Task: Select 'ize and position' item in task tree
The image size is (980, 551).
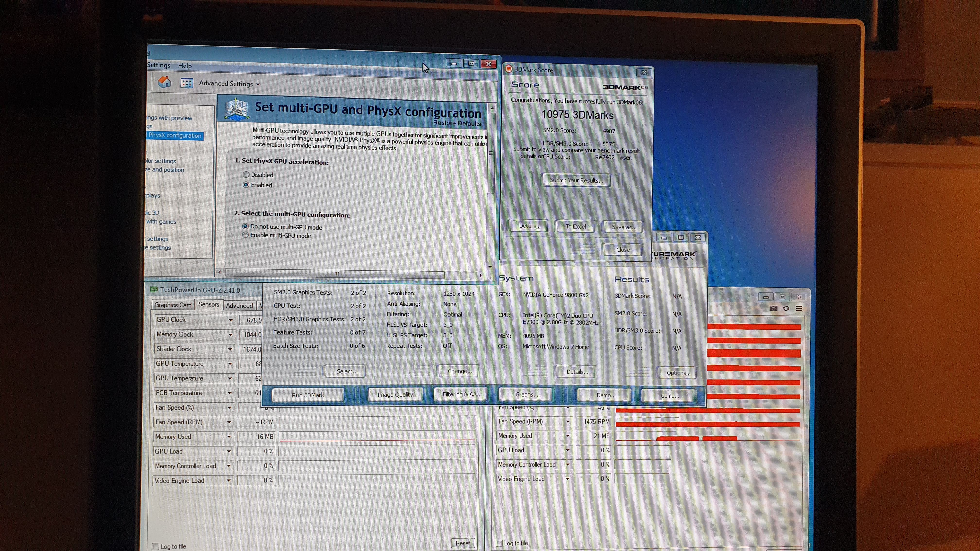Action: [164, 170]
